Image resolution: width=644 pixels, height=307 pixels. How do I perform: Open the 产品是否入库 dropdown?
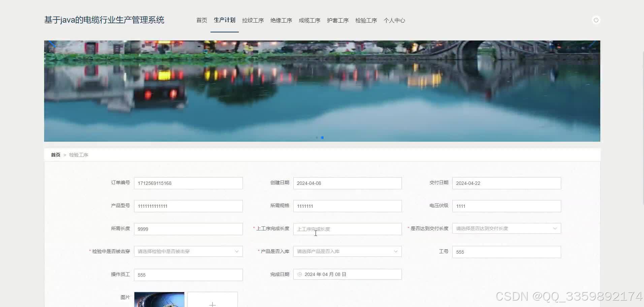(x=347, y=251)
